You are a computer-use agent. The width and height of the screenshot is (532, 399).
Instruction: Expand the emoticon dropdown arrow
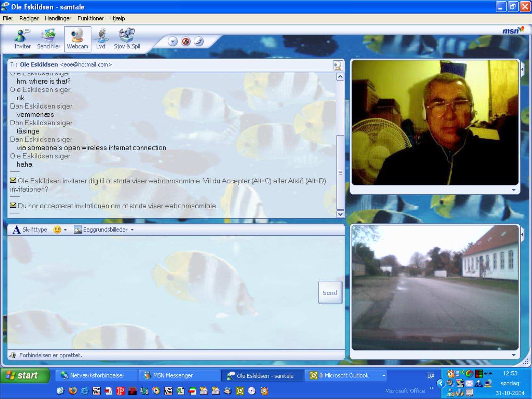[x=65, y=230]
